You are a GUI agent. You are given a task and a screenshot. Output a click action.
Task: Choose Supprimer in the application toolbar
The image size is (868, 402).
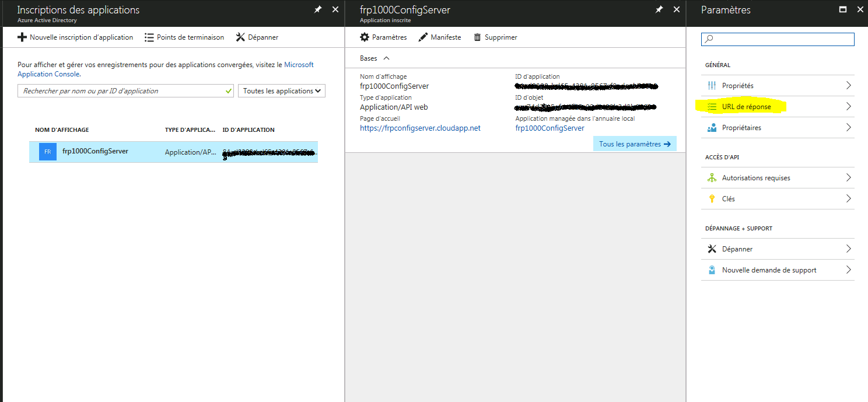(501, 37)
